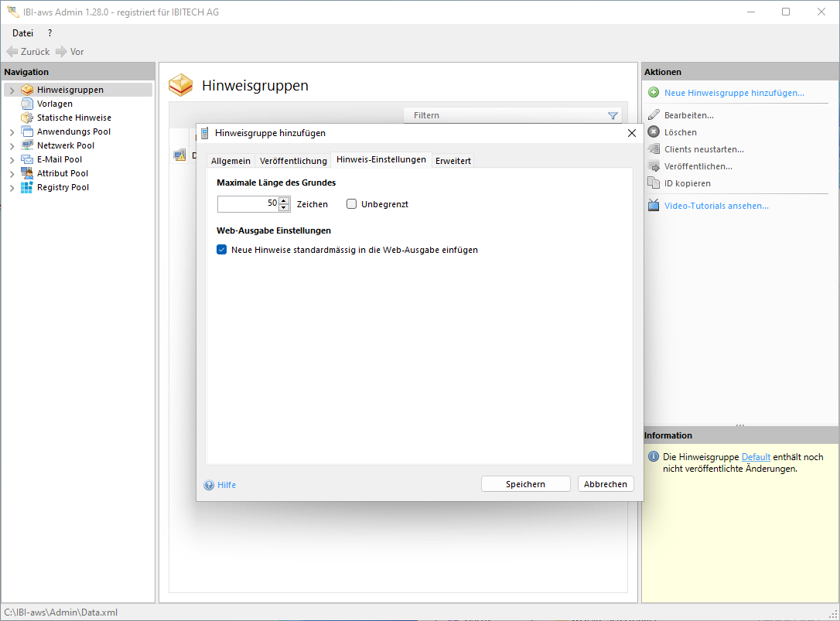This screenshot has width=840, height=621.
Task: Increase the maximum length spinner value
Action: click(284, 200)
